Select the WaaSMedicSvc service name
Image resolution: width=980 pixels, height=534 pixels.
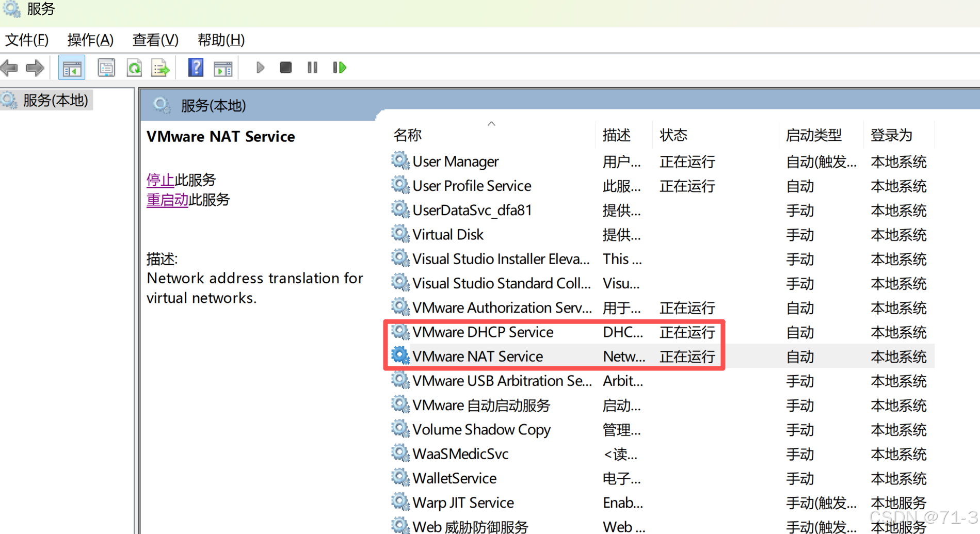(460, 454)
